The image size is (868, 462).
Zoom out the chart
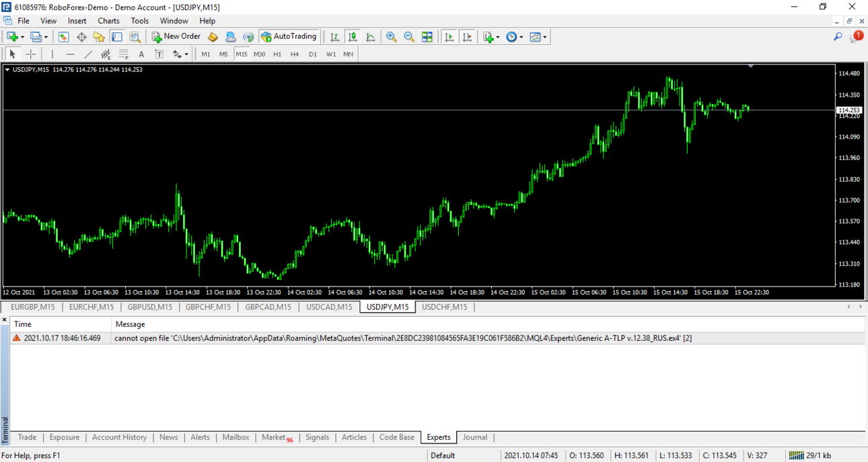point(409,37)
